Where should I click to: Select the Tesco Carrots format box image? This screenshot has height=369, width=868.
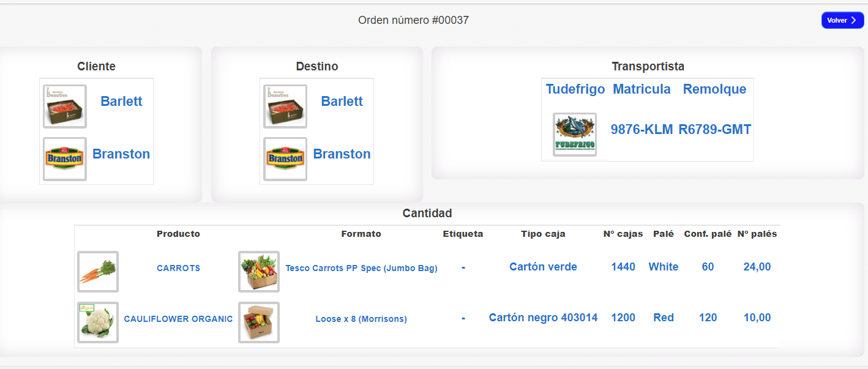click(x=259, y=272)
